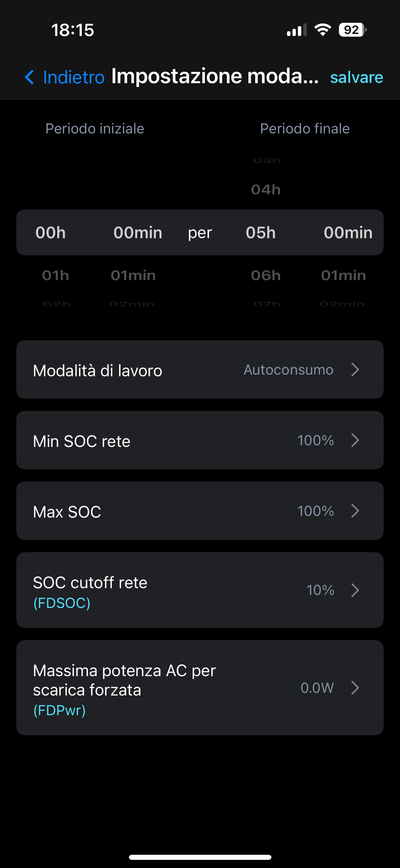Tap the back chevron icon
Viewport: 400px width, 868px height.
point(30,77)
